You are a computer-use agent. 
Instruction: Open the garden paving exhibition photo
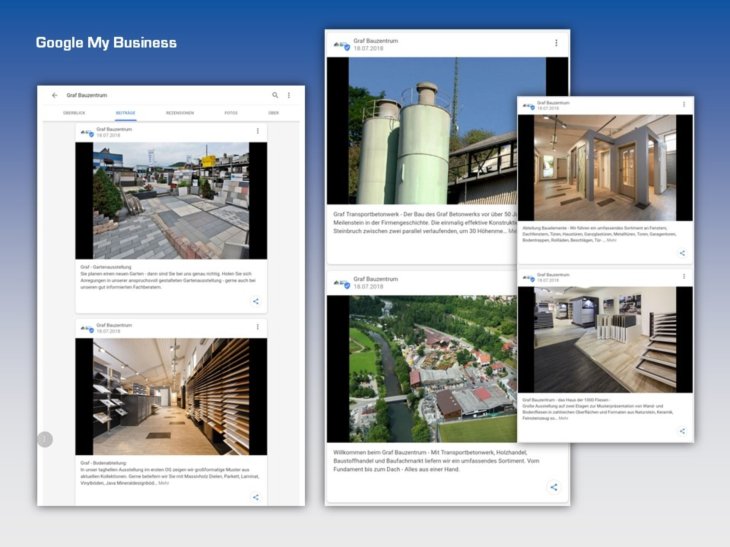[x=171, y=200]
